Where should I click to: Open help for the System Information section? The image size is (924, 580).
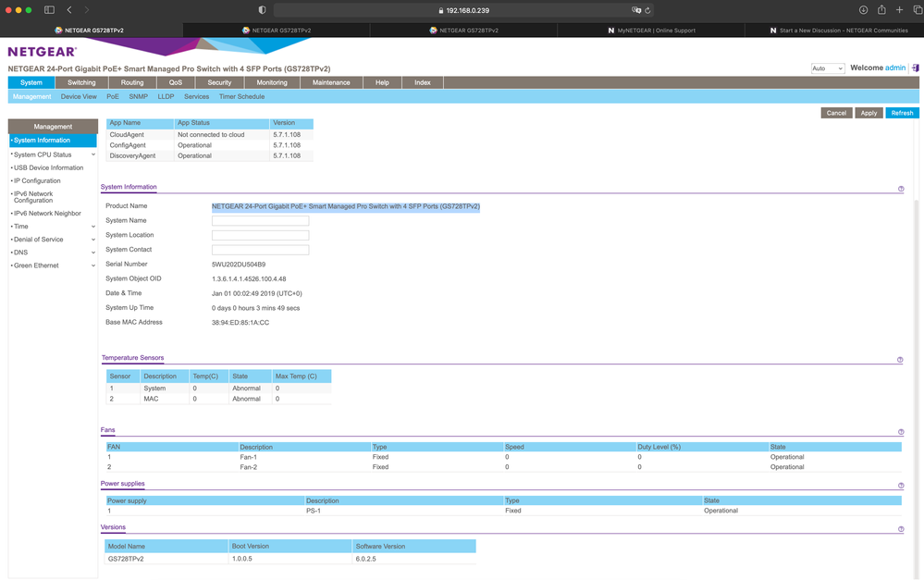pos(901,189)
